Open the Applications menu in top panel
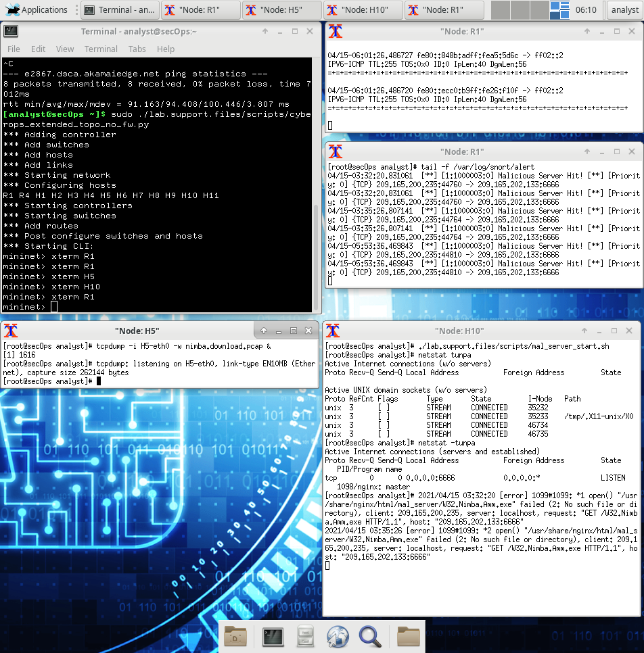 (37, 9)
